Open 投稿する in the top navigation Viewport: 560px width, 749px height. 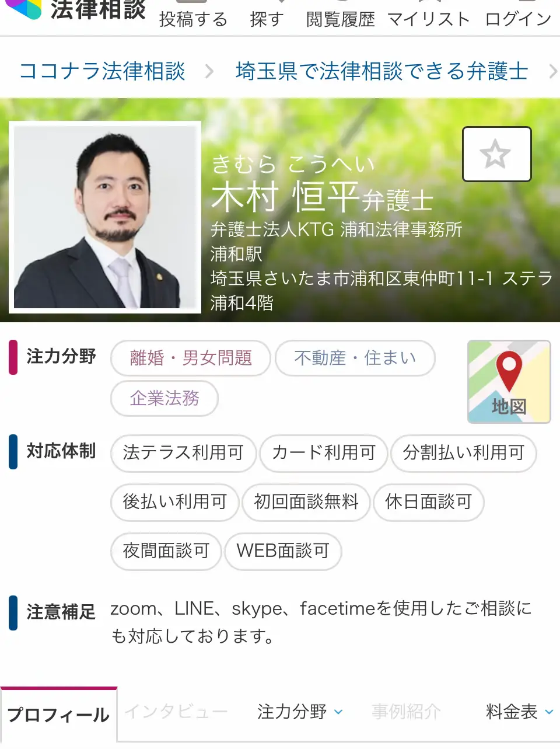click(x=193, y=19)
